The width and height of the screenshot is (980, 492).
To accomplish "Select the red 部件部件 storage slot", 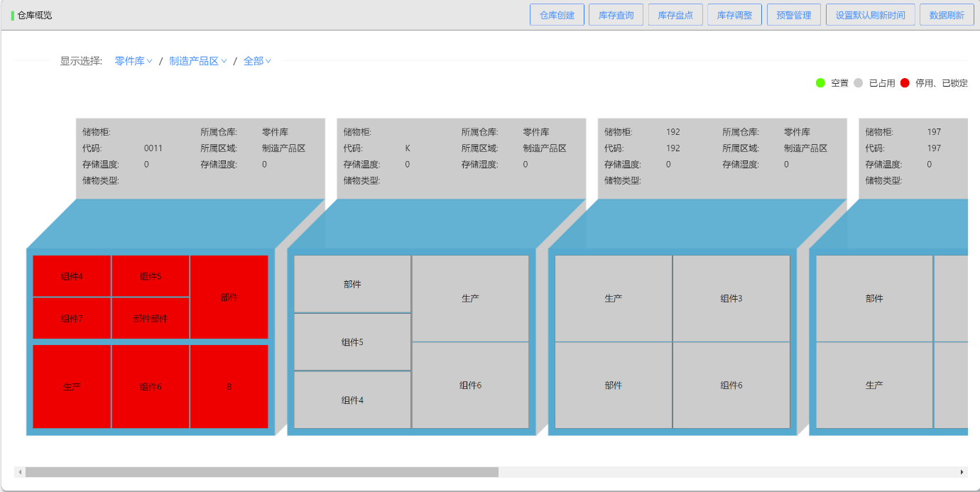I will tap(151, 319).
